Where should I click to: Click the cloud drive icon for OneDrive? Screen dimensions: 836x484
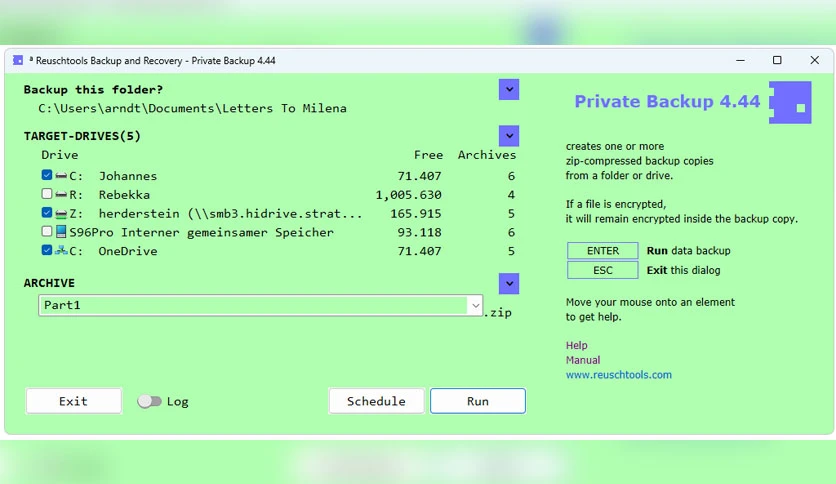pos(61,250)
